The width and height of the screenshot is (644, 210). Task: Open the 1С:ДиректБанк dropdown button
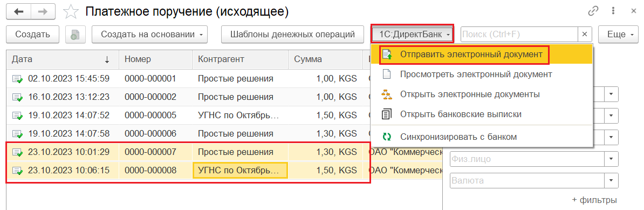click(x=413, y=35)
